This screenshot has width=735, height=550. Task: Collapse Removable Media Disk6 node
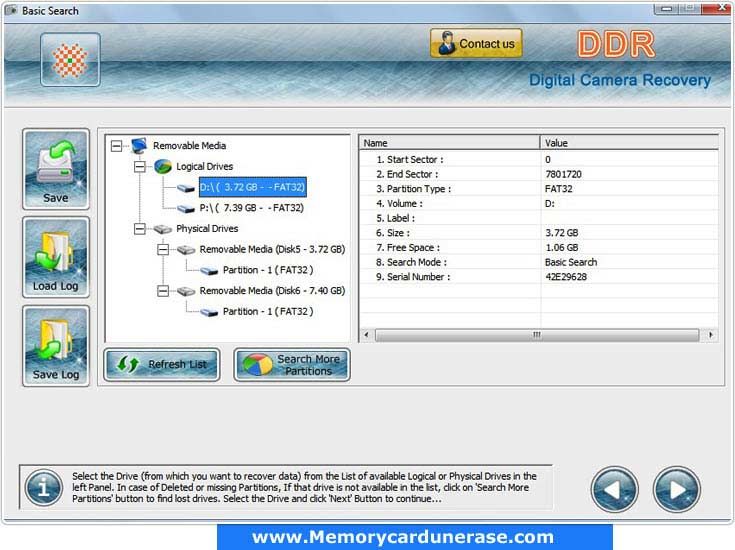point(163,291)
